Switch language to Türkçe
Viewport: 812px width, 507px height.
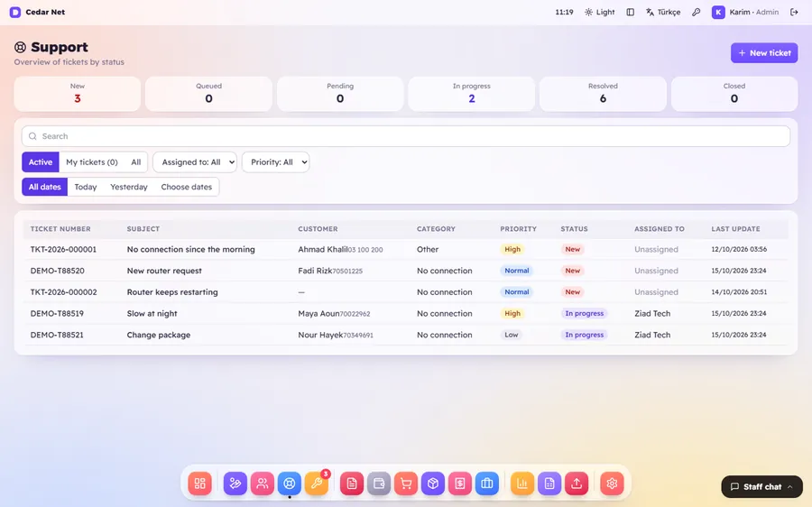(663, 12)
